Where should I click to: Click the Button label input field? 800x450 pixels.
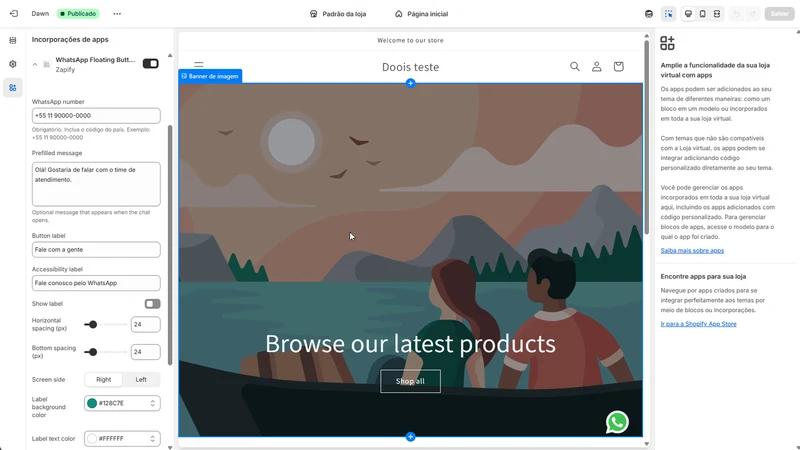(96, 249)
